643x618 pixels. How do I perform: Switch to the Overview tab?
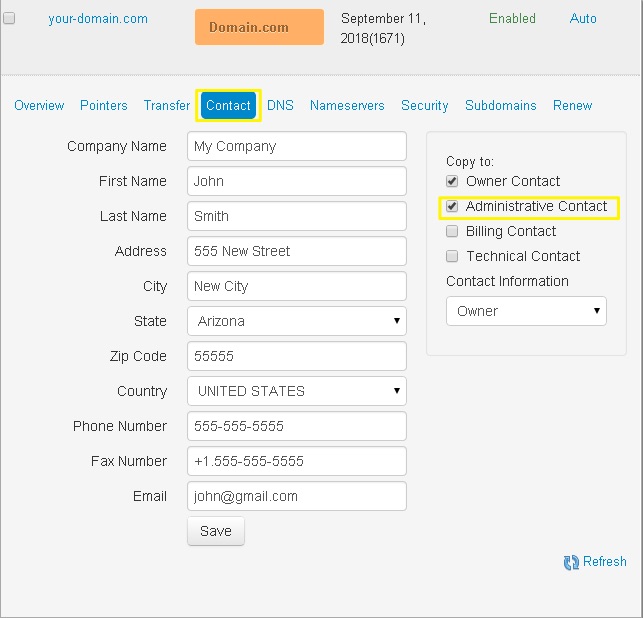[x=39, y=105]
